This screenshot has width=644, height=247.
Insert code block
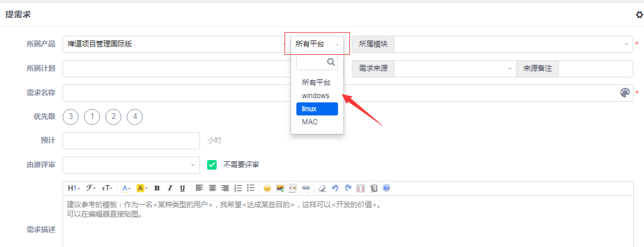tap(293, 188)
